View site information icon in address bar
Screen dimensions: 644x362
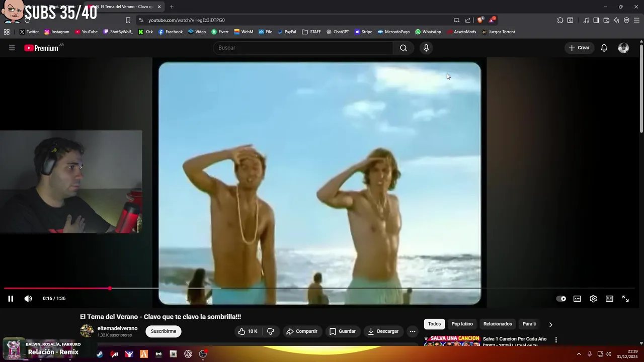[141, 20]
